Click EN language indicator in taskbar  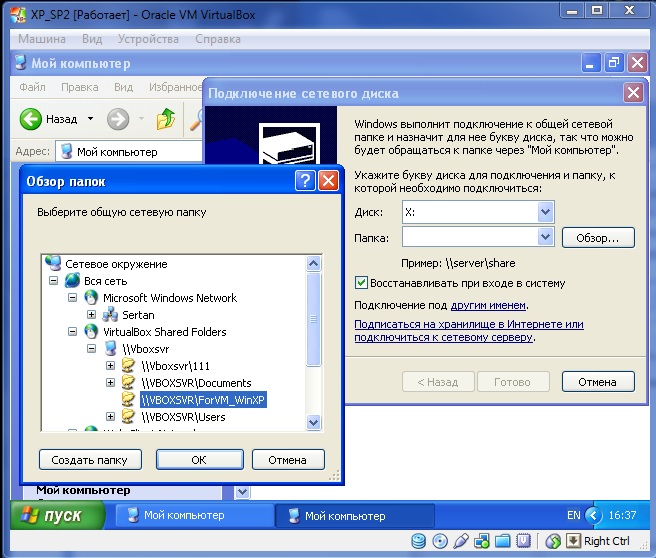click(574, 515)
